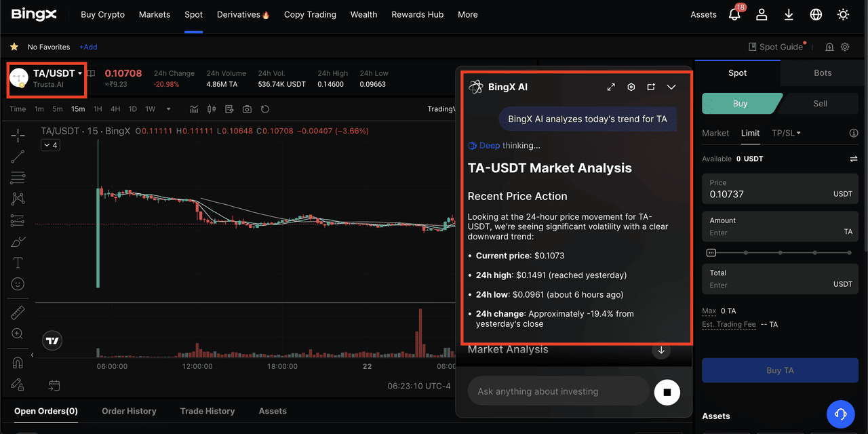The height and width of the screenshot is (434, 868).
Task: Select the trend line drawing tool
Action: coord(18,157)
